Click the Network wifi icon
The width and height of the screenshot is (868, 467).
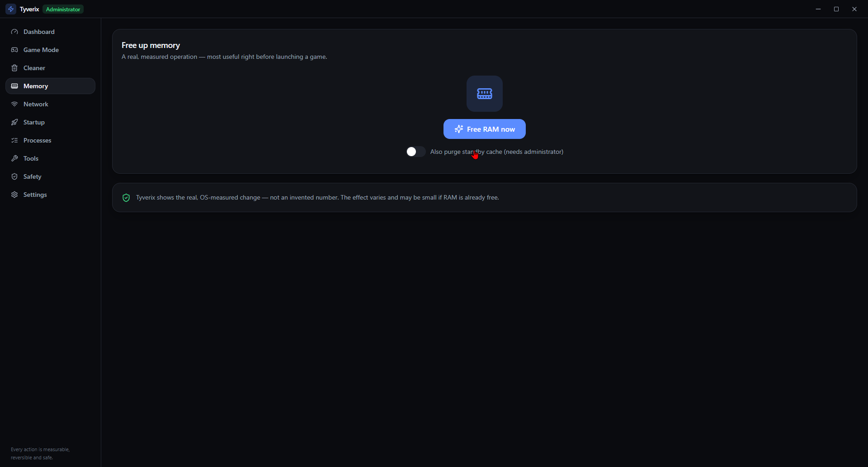click(14, 104)
